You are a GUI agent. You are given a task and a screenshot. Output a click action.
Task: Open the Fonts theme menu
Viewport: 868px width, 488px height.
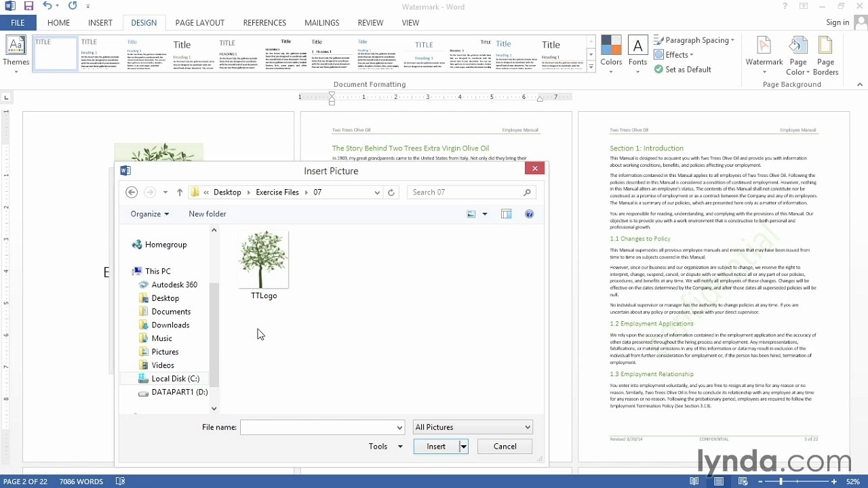coord(637,54)
